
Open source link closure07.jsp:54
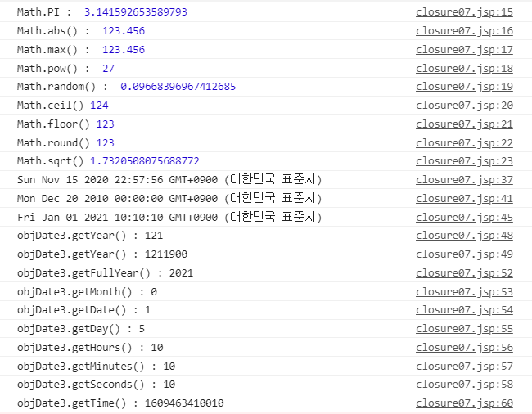(x=464, y=310)
